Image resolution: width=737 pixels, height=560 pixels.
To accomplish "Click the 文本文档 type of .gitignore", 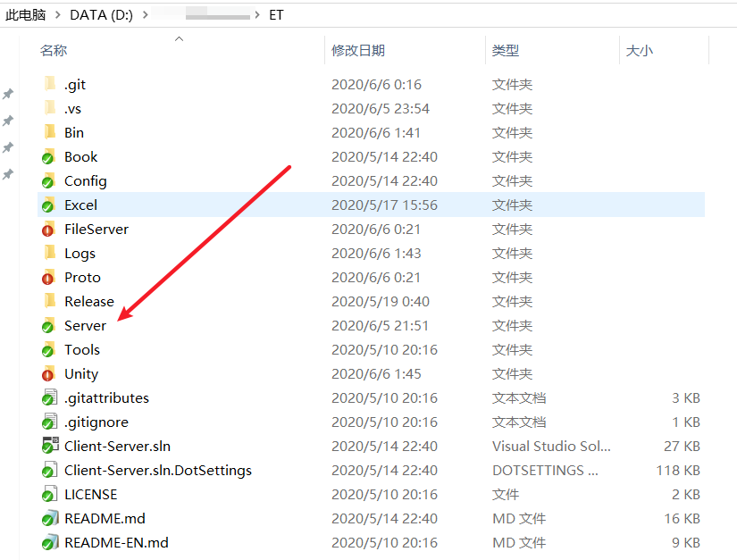I will tap(519, 422).
